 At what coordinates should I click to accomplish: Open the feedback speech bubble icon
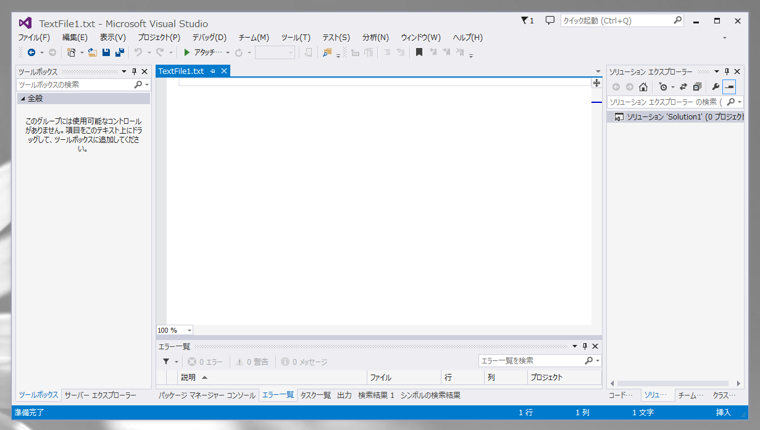pyautogui.click(x=550, y=20)
